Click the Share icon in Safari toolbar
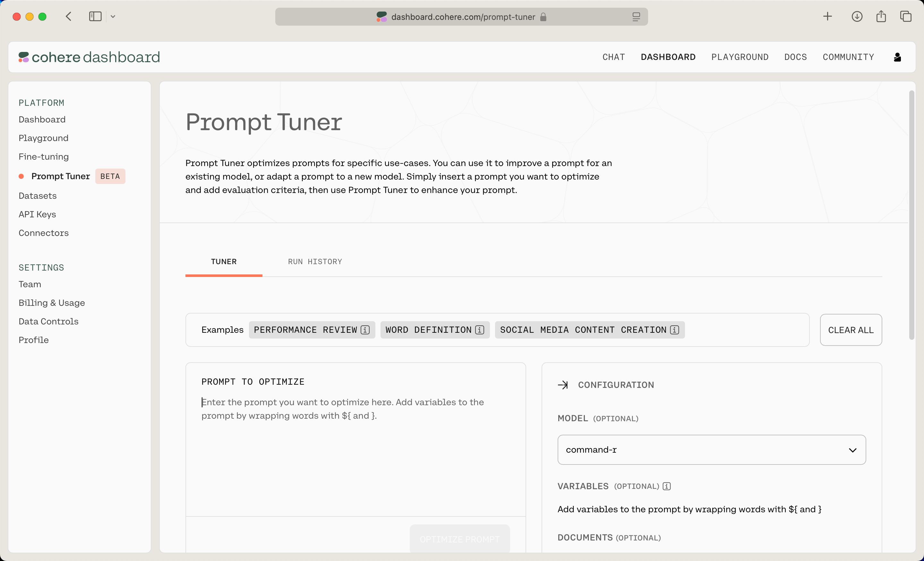The width and height of the screenshot is (924, 561). 881,16
